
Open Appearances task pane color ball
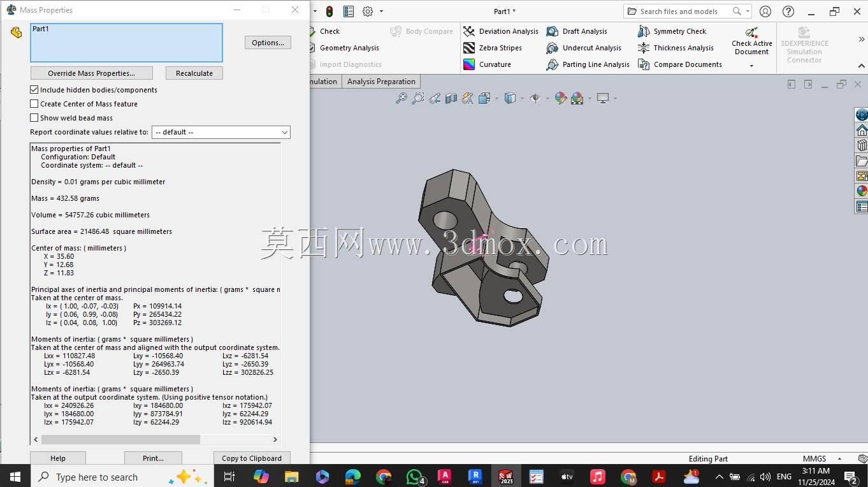coord(862,191)
